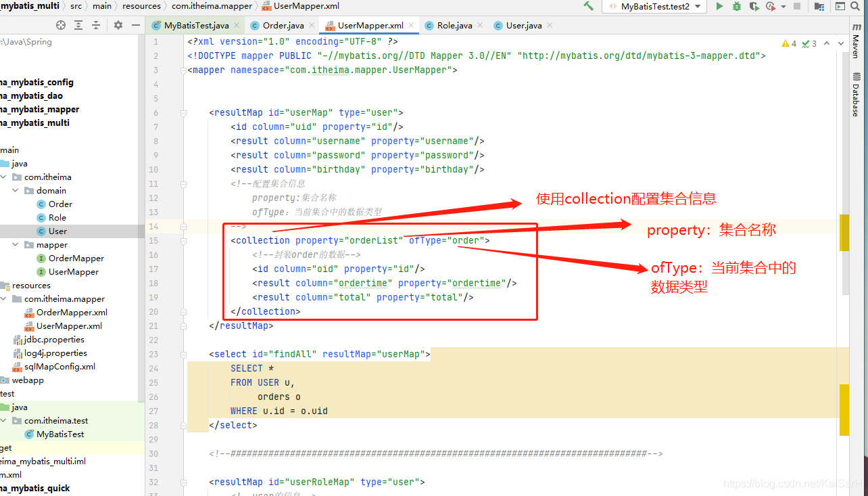Viewport: 868px width, 496px height.
Task: Close the Role.java tab
Action: pos(481,26)
